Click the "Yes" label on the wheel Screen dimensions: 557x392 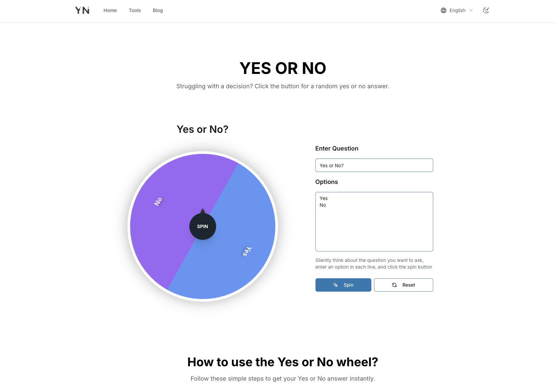click(247, 252)
